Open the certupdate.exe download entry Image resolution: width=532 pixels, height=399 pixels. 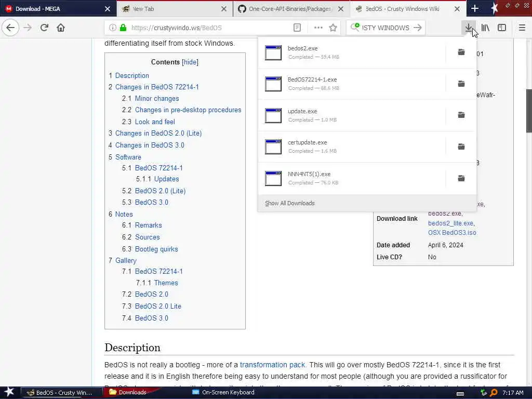tap(352, 147)
